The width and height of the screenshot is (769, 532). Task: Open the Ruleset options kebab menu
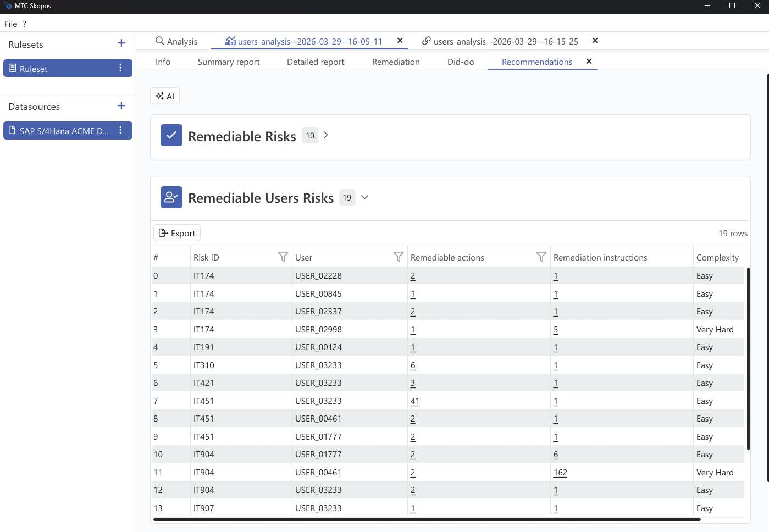pyautogui.click(x=121, y=68)
